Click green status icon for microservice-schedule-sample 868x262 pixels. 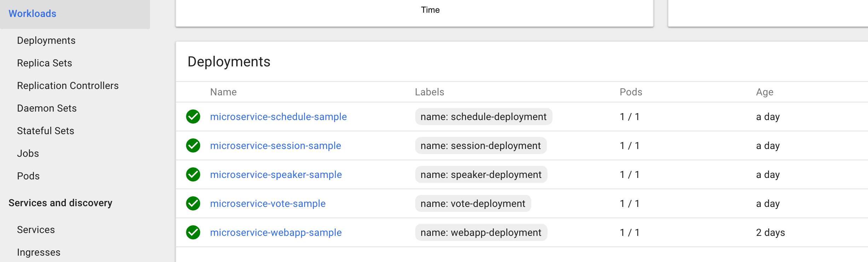click(193, 117)
